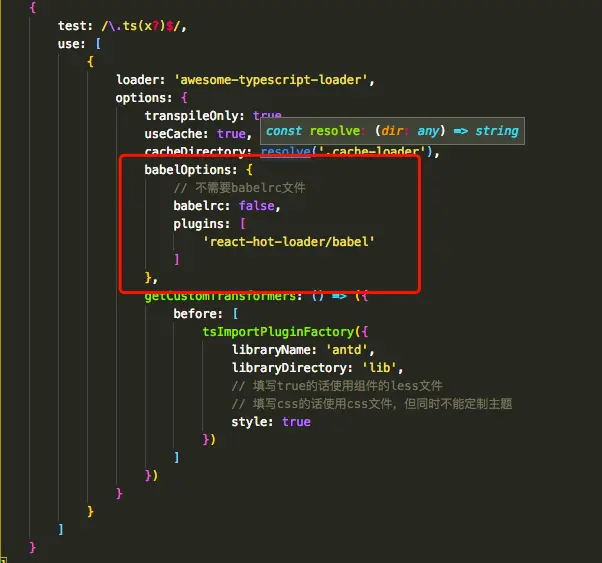This screenshot has width=602, height=563.
Task: Click the 'loader:' property key
Action: click(141, 79)
